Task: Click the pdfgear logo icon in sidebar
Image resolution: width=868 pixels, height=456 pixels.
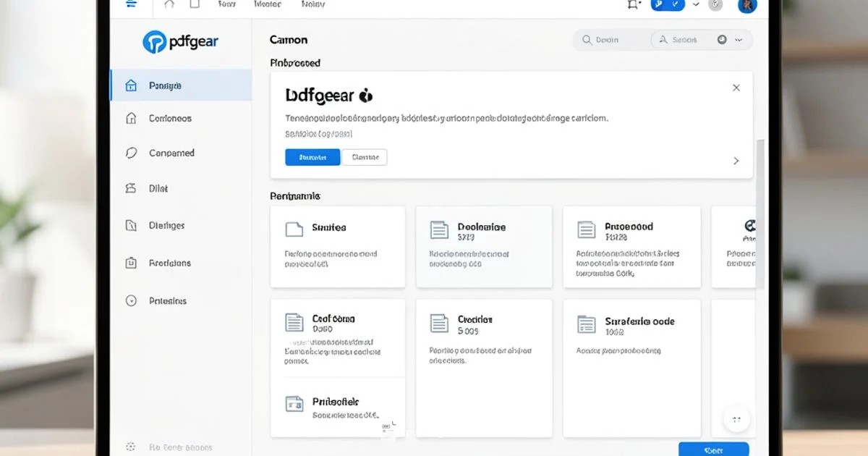Action: [x=155, y=42]
